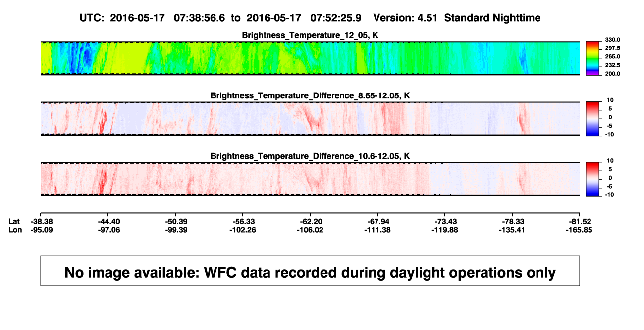Click the 10.6-12.05 temperature difference plot

pos(310,180)
